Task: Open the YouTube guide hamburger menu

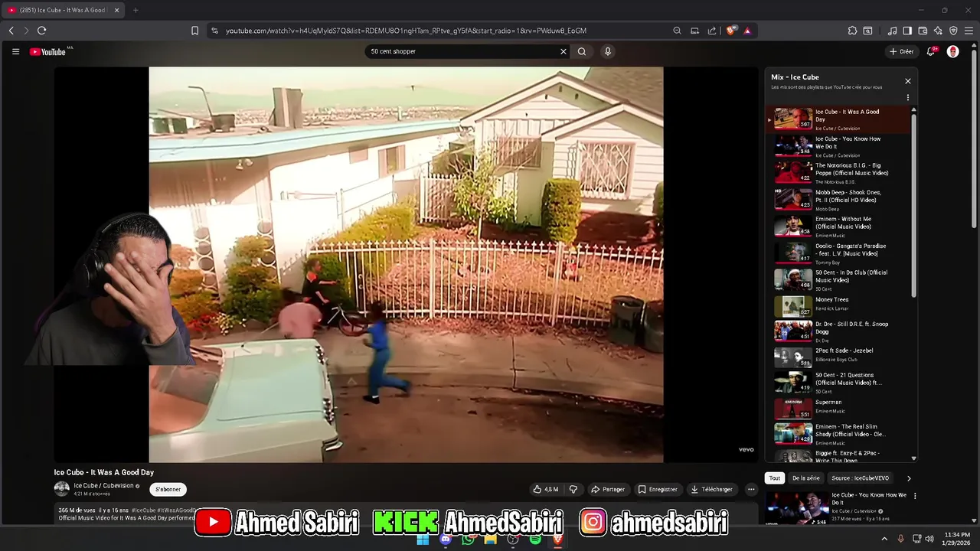Action: coord(15,51)
